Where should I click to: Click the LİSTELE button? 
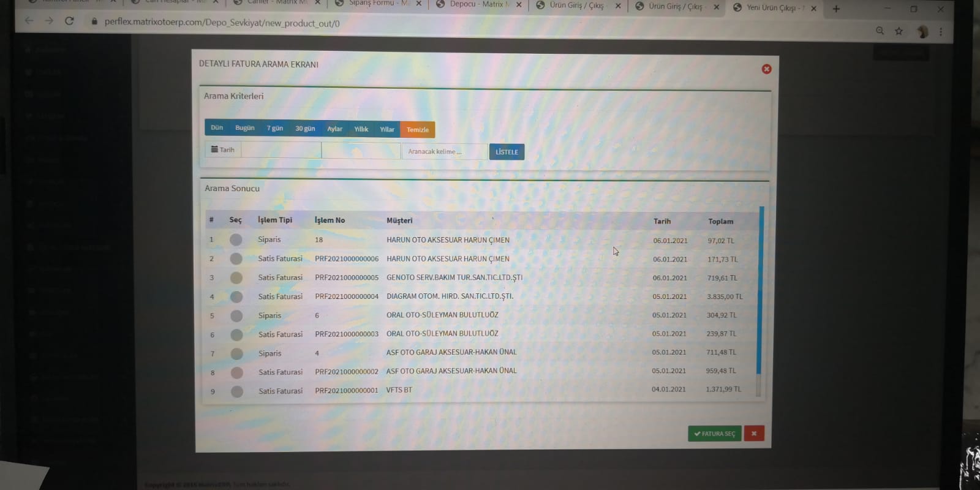click(x=507, y=152)
